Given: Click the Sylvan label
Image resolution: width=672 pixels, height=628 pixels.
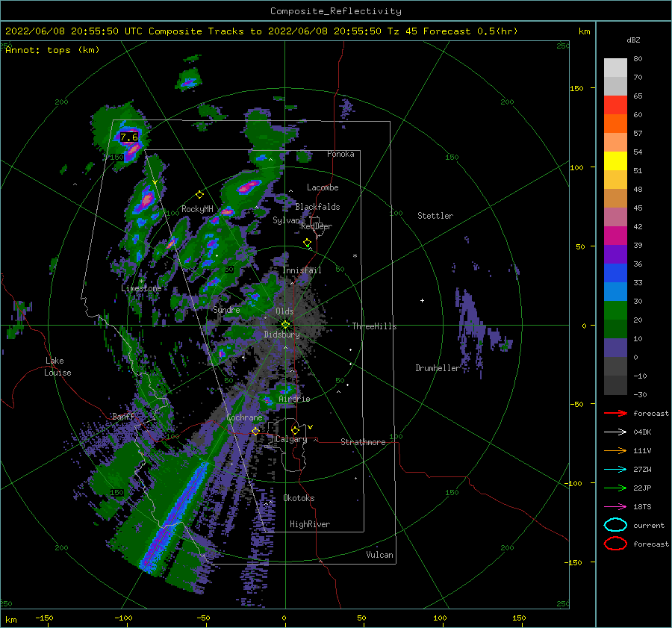Looking at the screenshot, I should 286,220.
